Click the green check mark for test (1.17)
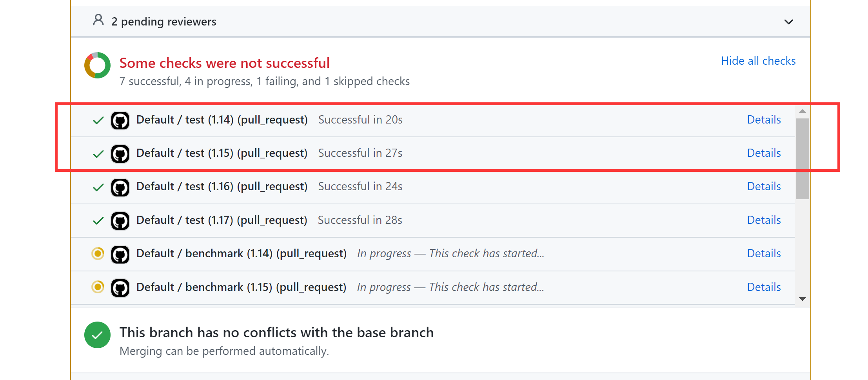The width and height of the screenshot is (868, 380). 98,220
